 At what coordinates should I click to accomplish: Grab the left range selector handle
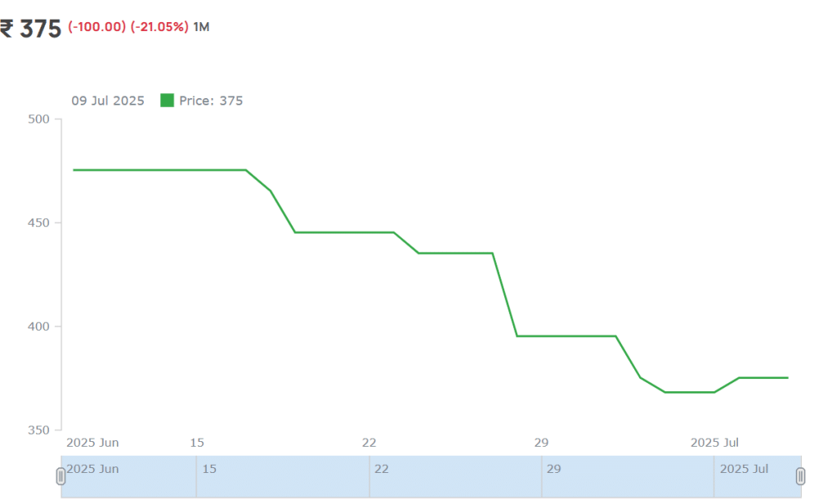coord(60,476)
